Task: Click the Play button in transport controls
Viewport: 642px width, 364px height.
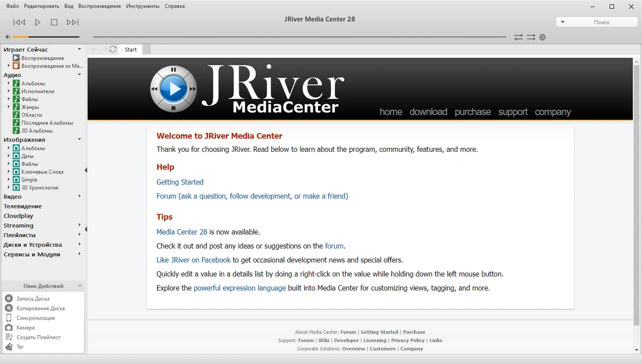Action: point(38,22)
